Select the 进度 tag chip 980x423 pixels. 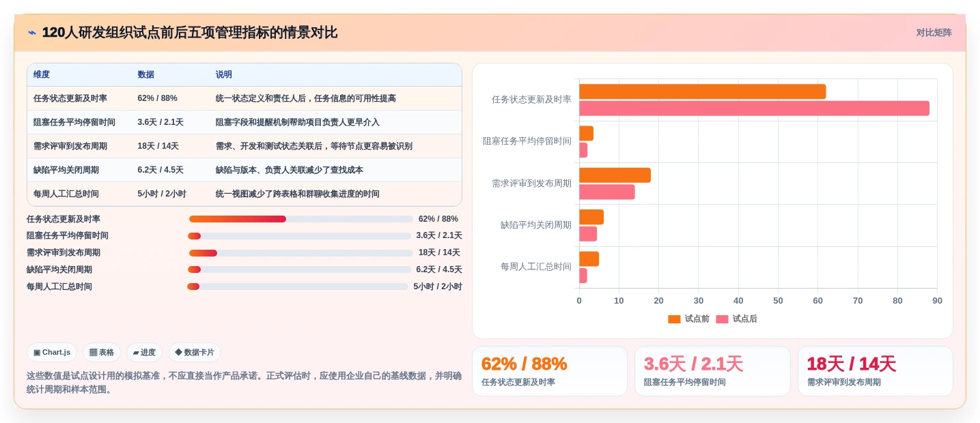(144, 353)
